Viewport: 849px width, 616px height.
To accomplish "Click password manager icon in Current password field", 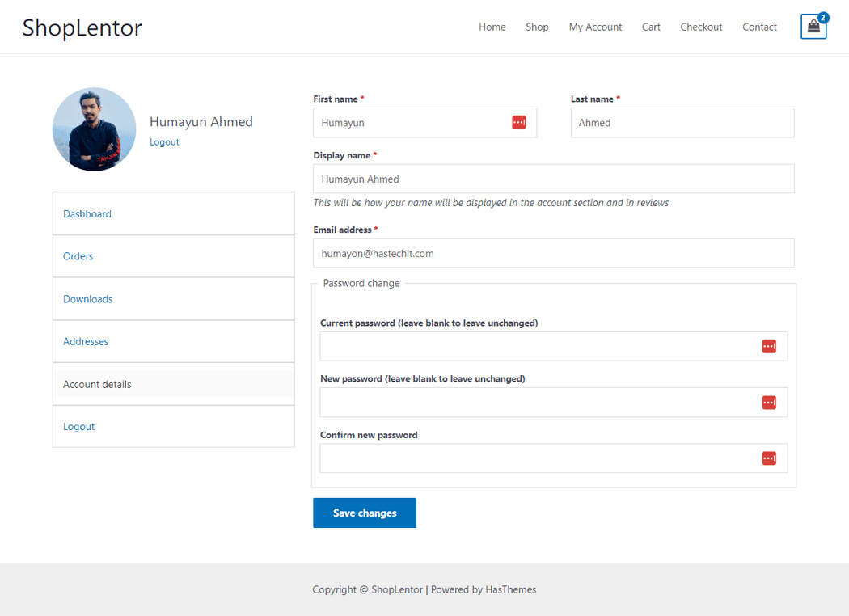I will pos(769,346).
